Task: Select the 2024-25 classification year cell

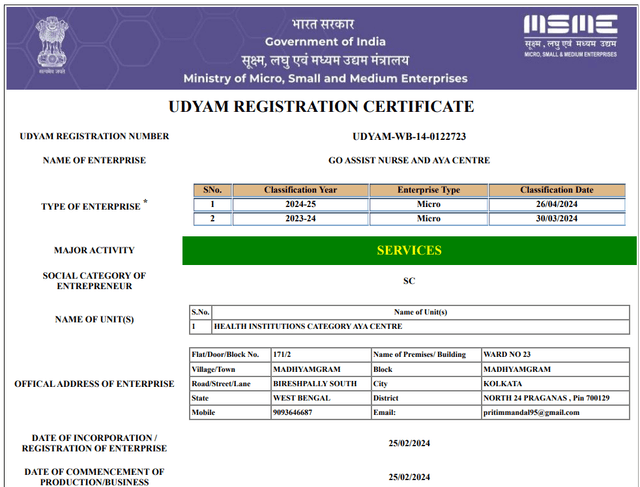Action: point(300,204)
